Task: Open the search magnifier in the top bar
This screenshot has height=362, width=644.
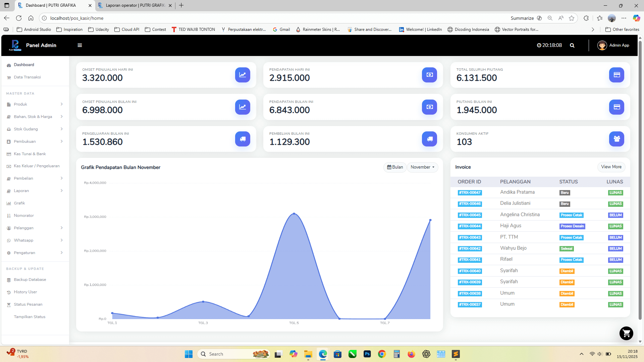Action: pyautogui.click(x=572, y=45)
